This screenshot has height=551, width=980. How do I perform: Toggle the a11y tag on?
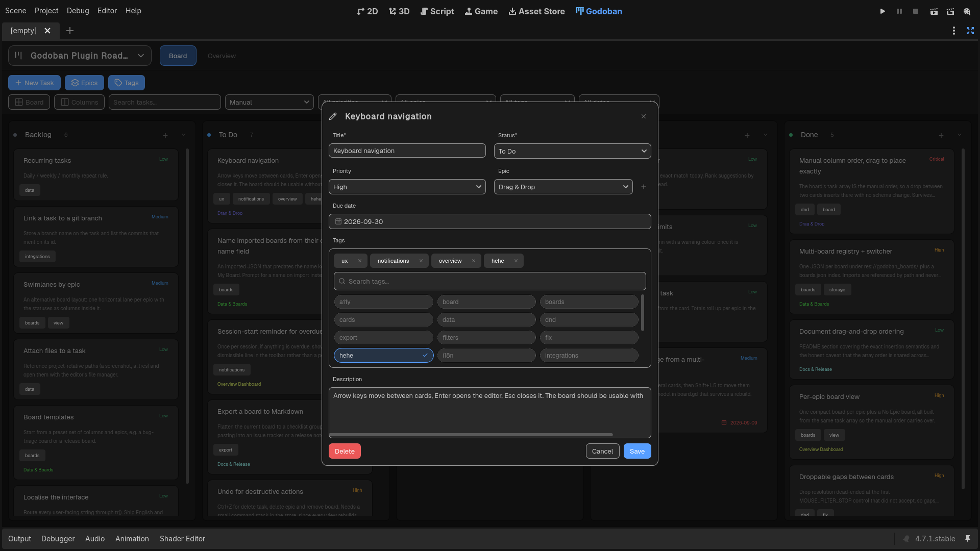[x=384, y=302]
